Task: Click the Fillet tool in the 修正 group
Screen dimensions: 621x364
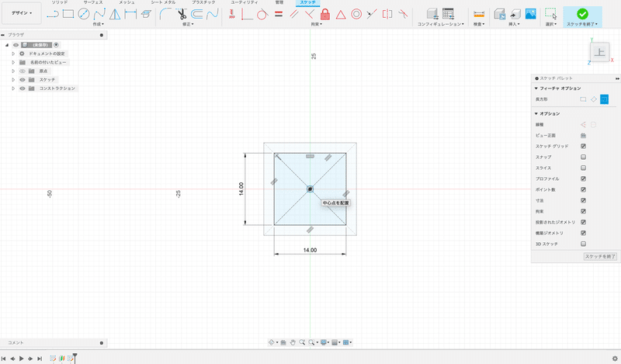Action: coord(165,14)
